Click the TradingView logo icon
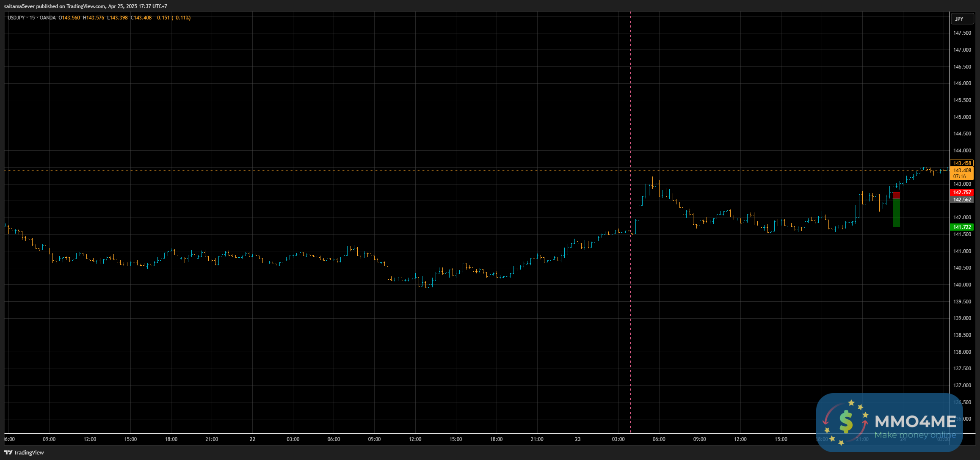This screenshot has width=980, height=460. tap(8, 452)
